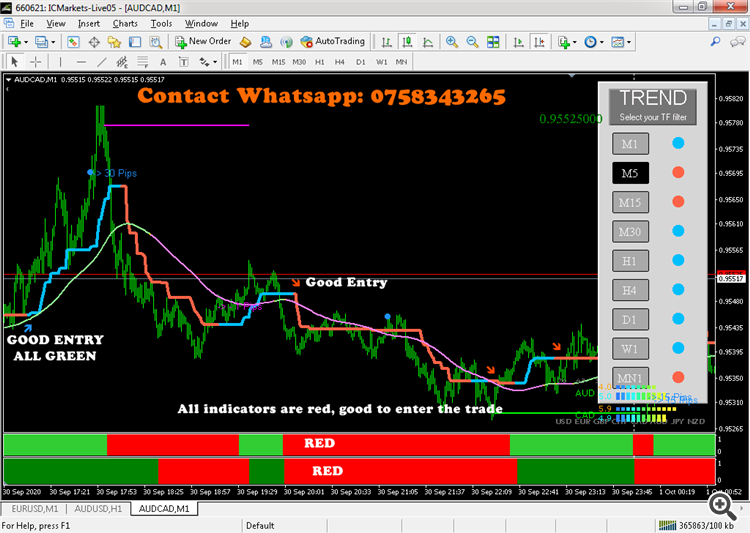The width and height of the screenshot is (750, 533).
Task: Open the search magnifier in the toolbar
Action: point(715,42)
